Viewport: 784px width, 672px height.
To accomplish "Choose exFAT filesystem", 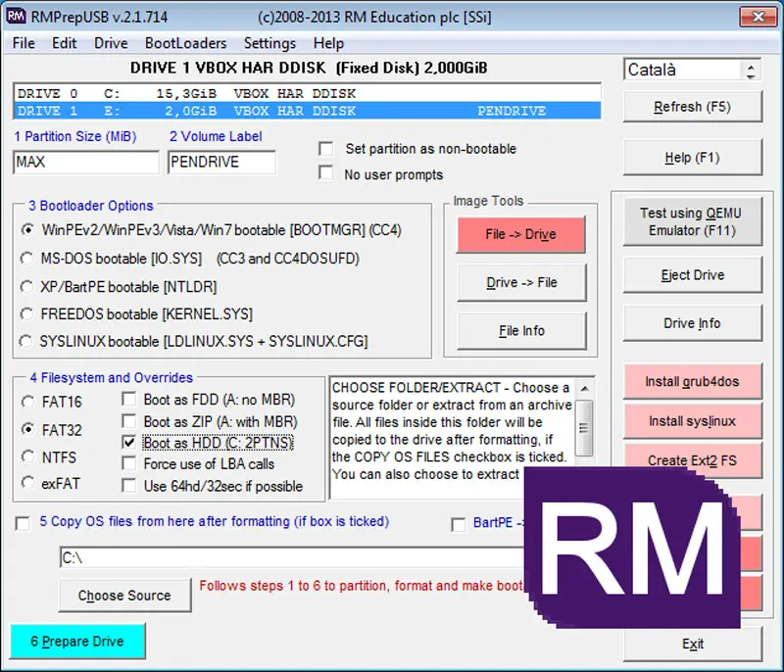I will pos(28,483).
